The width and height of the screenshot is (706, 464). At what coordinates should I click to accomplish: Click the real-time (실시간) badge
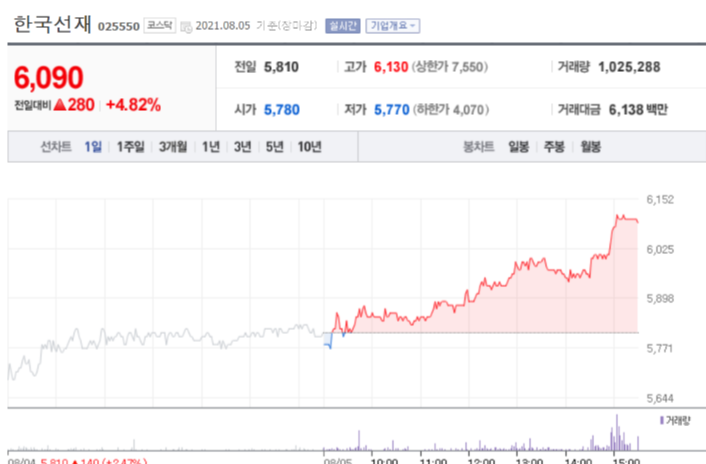[x=343, y=25]
